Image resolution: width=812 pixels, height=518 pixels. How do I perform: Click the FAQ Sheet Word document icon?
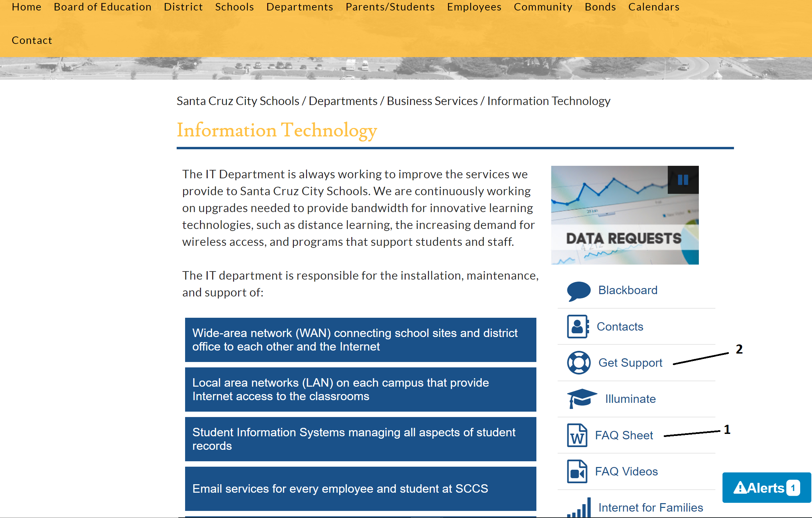[577, 435]
